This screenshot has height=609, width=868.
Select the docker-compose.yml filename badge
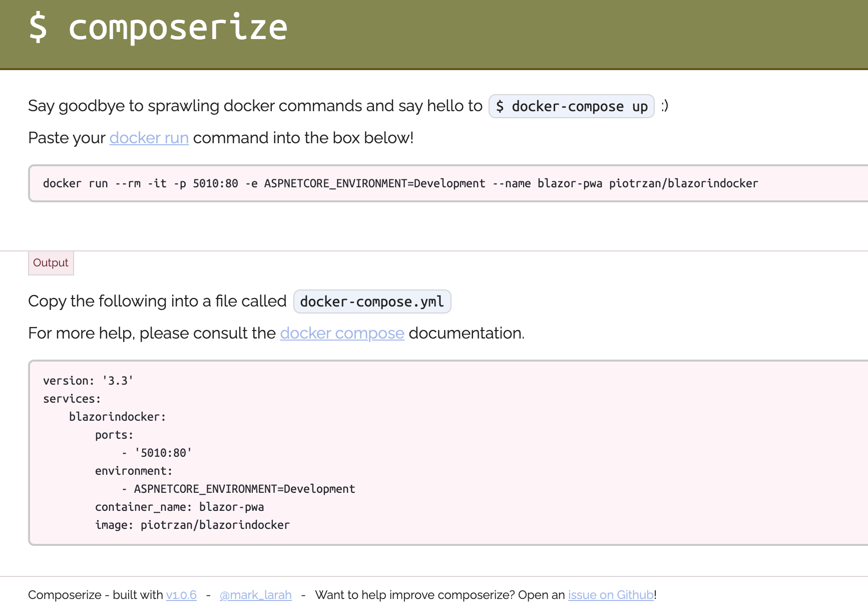(371, 301)
